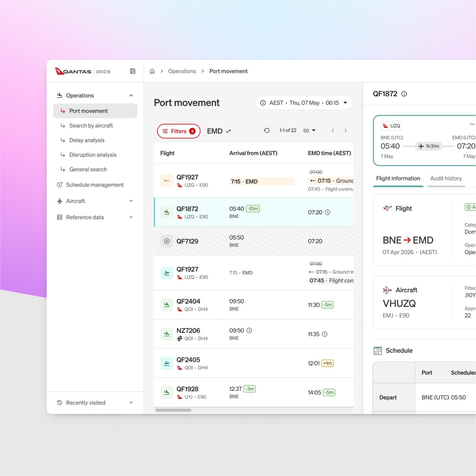Select the QF1872 flight row
Viewport: 476px width, 476px height.
(x=254, y=212)
